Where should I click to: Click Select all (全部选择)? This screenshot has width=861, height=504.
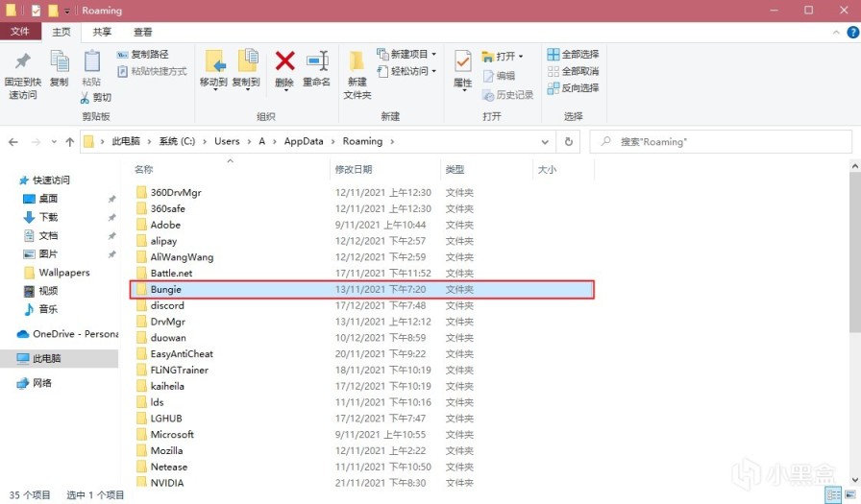tap(574, 55)
